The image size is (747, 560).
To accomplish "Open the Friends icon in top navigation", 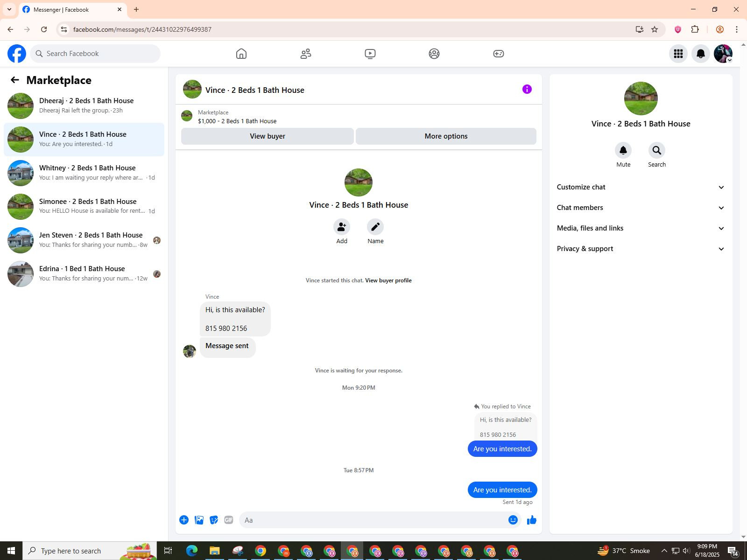I will (x=306, y=54).
